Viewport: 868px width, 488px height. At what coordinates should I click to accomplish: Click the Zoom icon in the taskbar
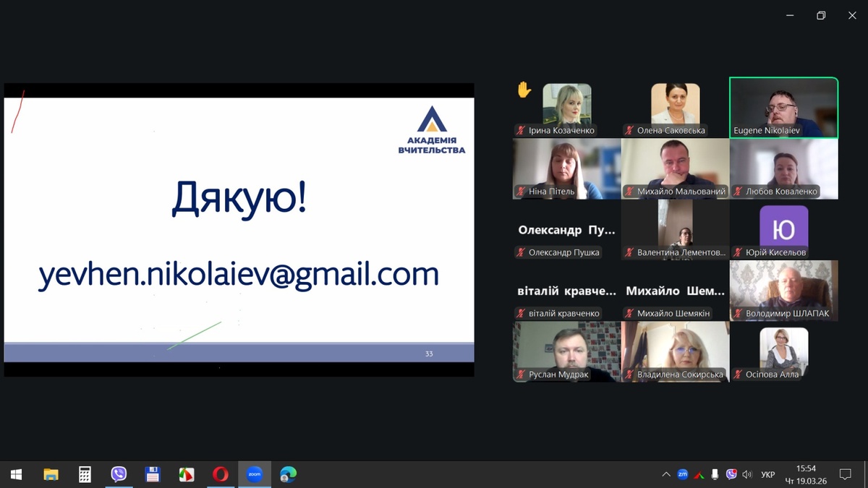coord(254,474)
